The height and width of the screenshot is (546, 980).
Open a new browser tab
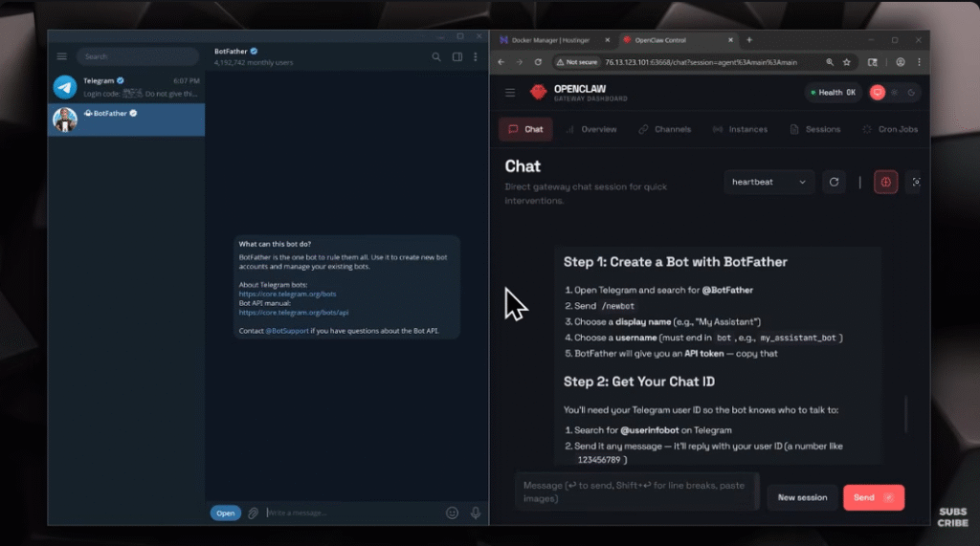[x=749, y=40]
